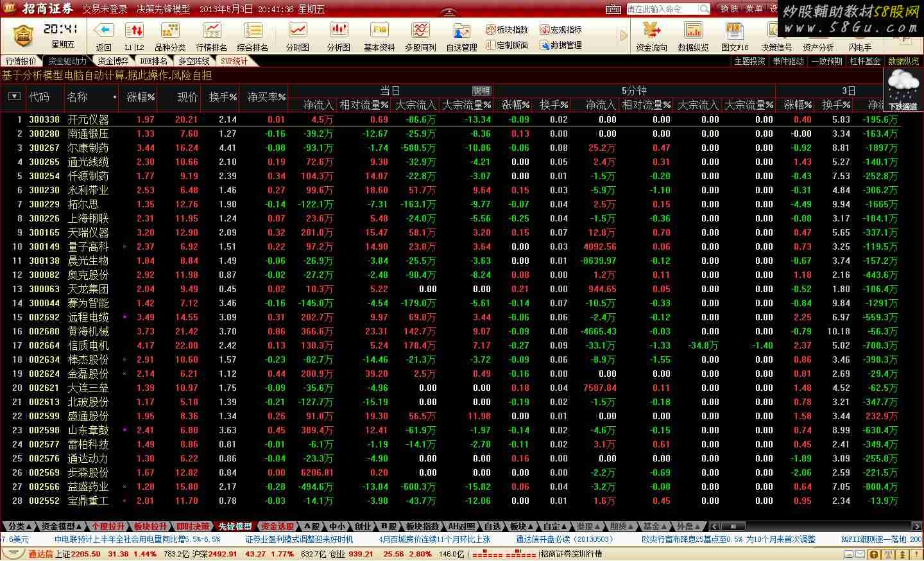The image size is (924, 561).
Task: Open 资金流向 money flow icon
Action: tap(652, 31)
